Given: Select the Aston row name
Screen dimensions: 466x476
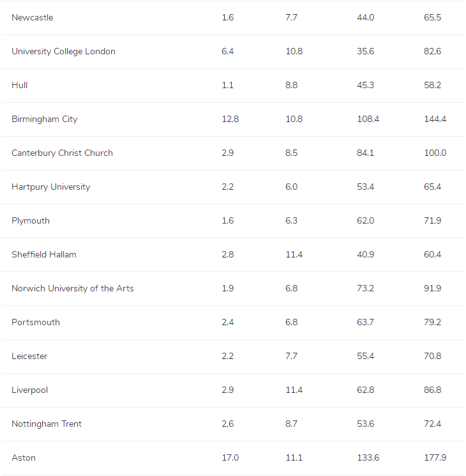Looking at the screenshot, I should 24,458.
